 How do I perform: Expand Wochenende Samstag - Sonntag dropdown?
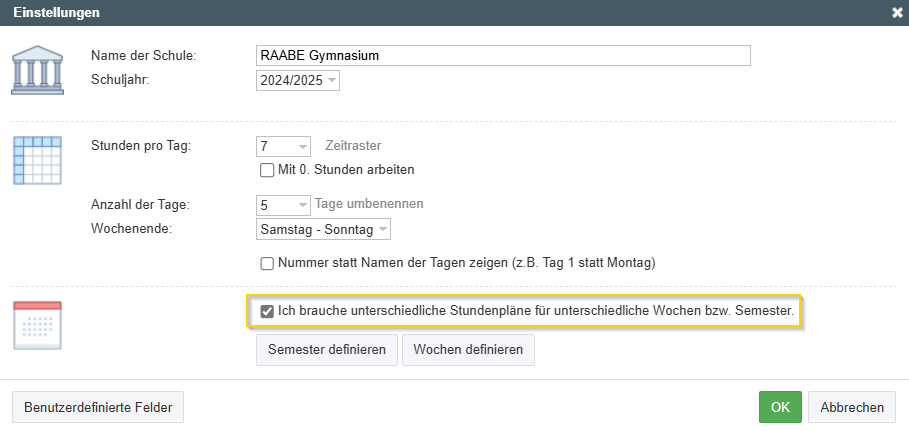pyautogui.click(x=323, y=230)
